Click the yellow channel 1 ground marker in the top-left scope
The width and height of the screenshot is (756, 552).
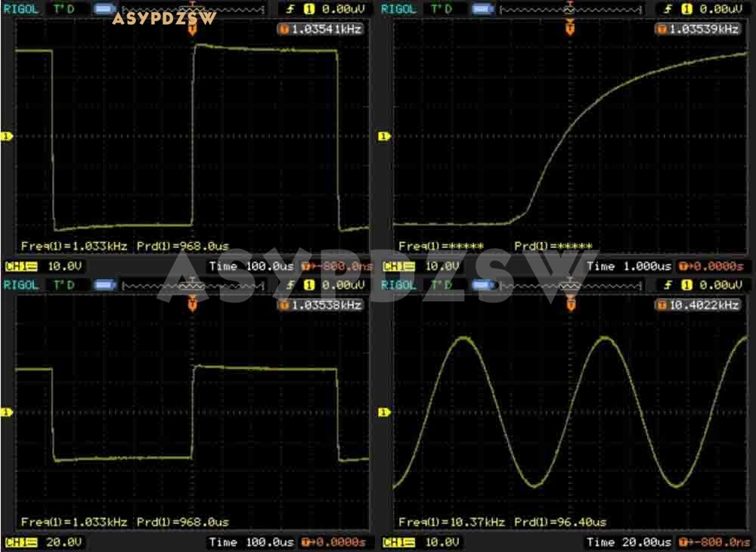pyautogui.click(x=7, y=136)
